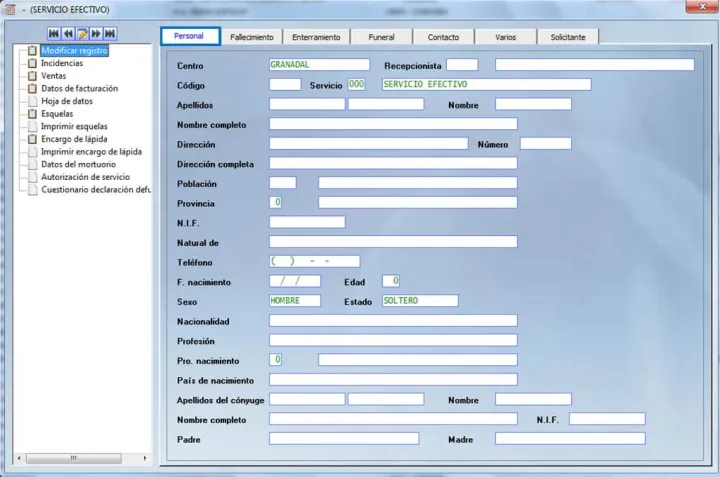Switch to the Funeral tab
The height and width of the screenshot is (477, 720).
click(380, 37)
